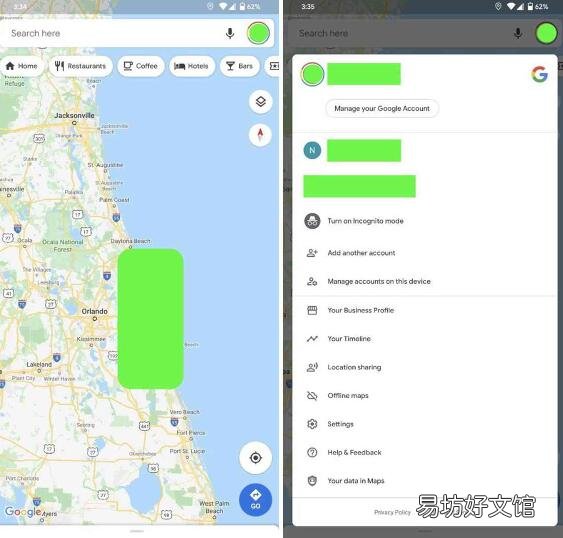Image resolution: width=563 pixels, height=538 pixels.
Task: Tap the location status icon in right status bar
Action: pos(498,6)
